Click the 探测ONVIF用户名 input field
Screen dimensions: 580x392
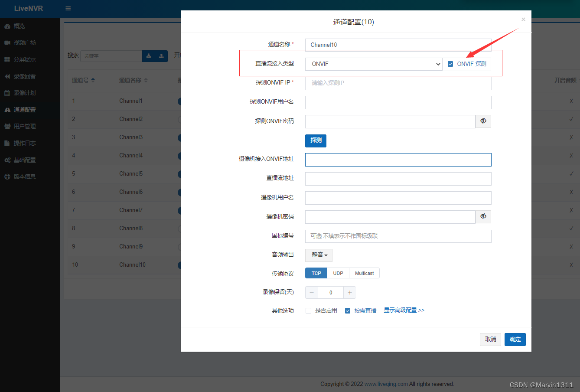click(x=398, y=102)
